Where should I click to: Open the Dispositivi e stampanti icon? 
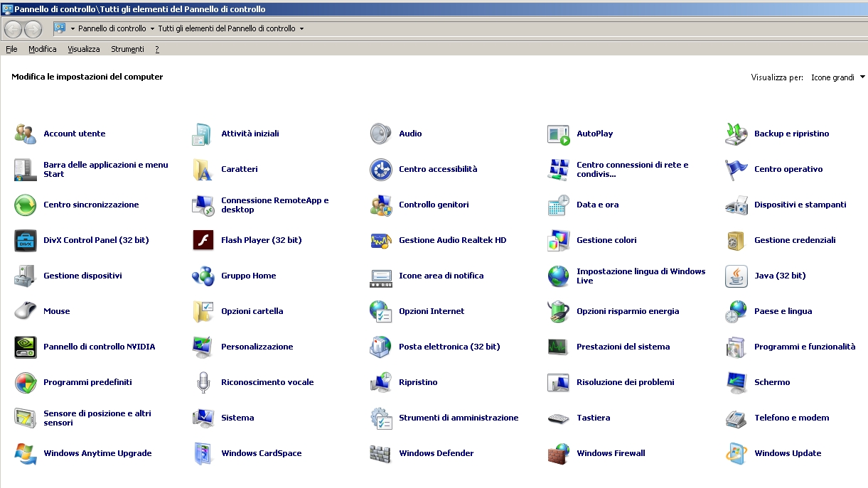click(736, 205)
